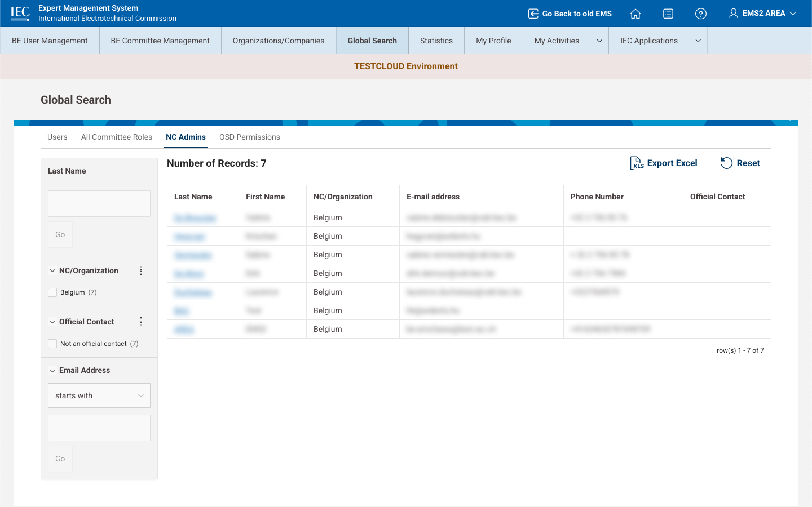Click the Export Excel XLS icon
The width and height of the screenshot is (812, 507).
636,163
